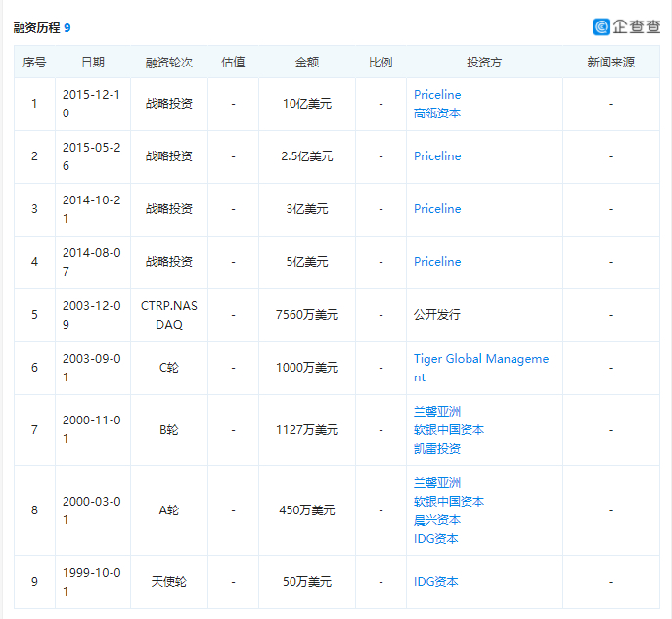Select the 2014-10-21 date cell

pos(92,209)
